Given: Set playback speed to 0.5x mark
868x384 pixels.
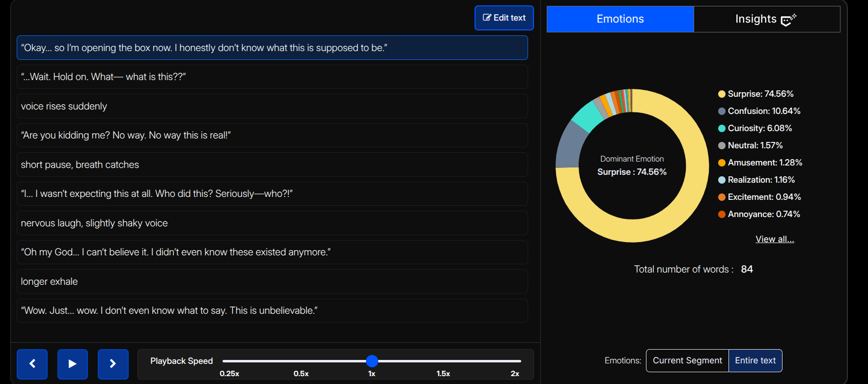Looking at the screenshot, I should click(301, 361).
